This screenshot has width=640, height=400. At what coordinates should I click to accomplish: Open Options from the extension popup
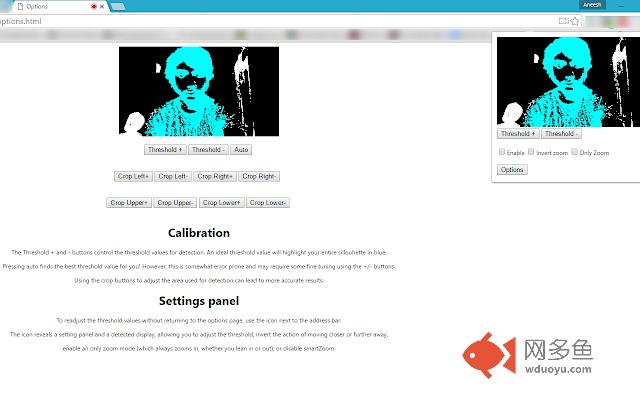[512, 170]
